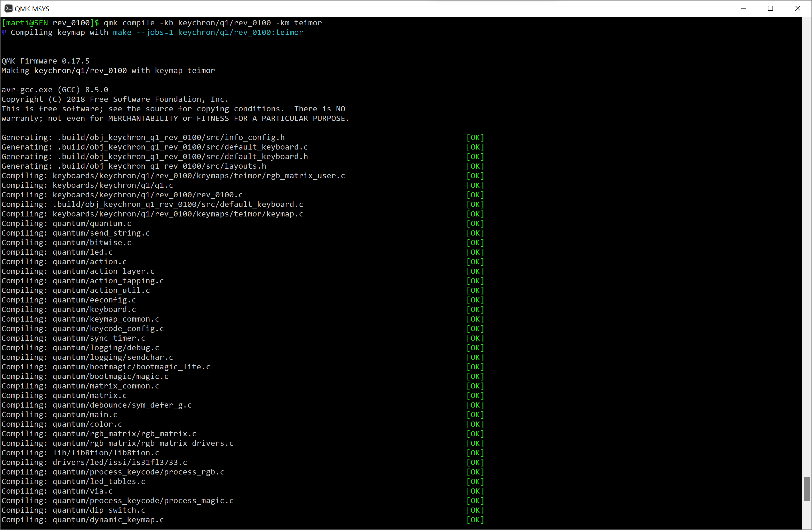Click the quantum/keymap_common.c line
Screen dimensions: 812x530
(x=80, y=319)
